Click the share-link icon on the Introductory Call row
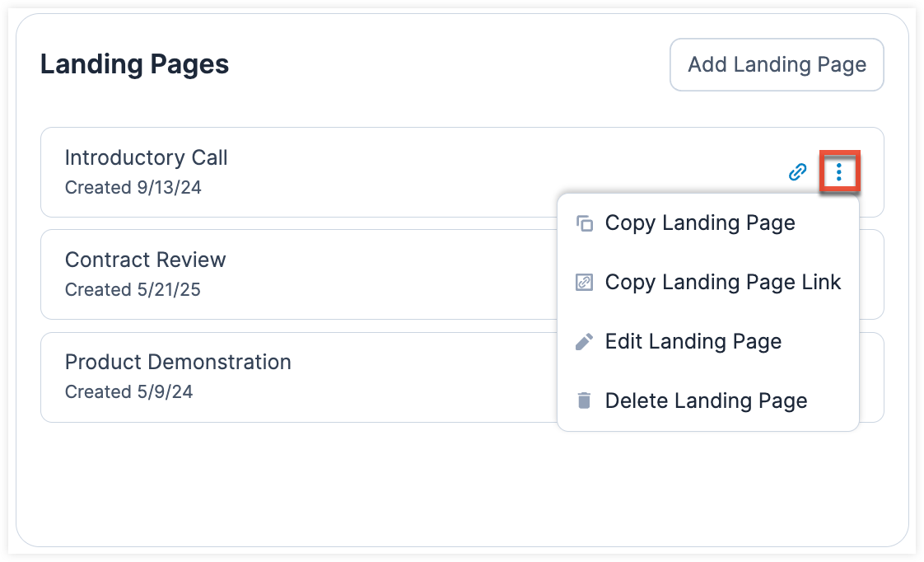The width and height of the screenshot is (924, 562). point(796,172)
